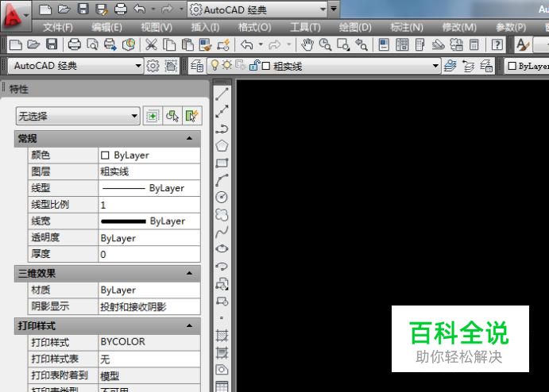Viewport: 549px width, 392px height.
Task: Open the 绘图(D) menu
Action: click(x=355, y=27)
